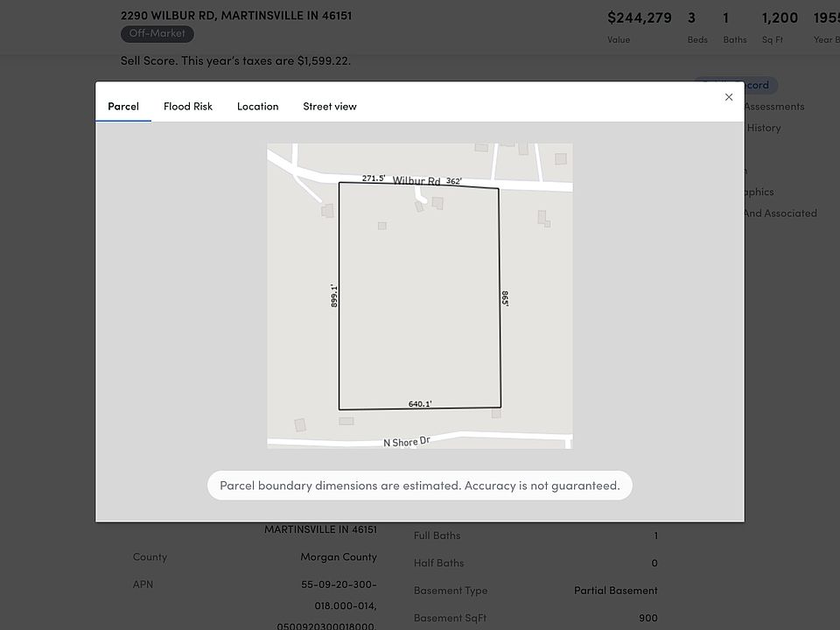The image size is (840, 630).
Task: Click the 362' dimension near Wilbur Rd
Action: (453, 181)
